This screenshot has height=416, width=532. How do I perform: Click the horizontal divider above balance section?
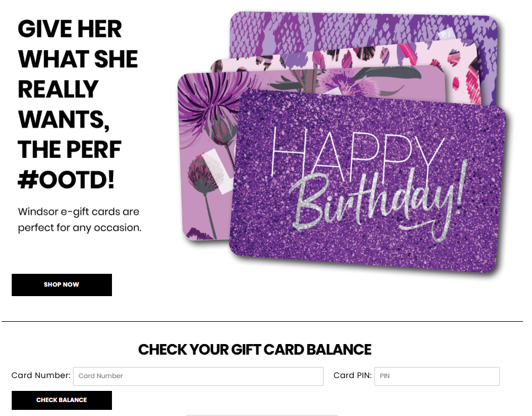(262, 322)
